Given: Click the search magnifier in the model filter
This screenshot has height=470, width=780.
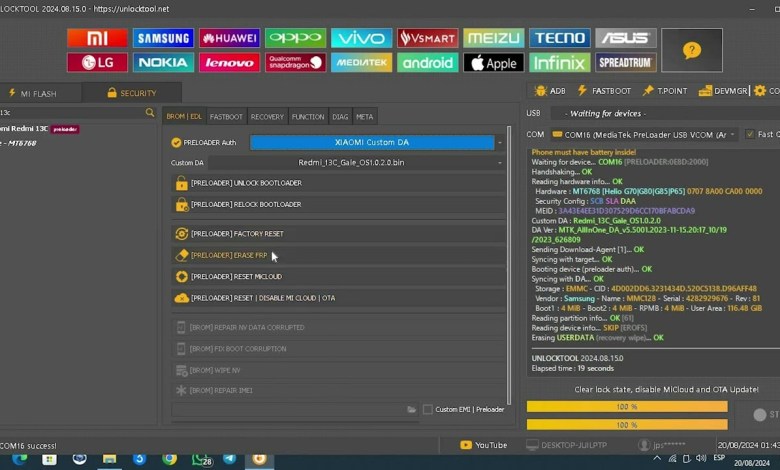Looking at the screenshot, I should [x=150, y=113].
